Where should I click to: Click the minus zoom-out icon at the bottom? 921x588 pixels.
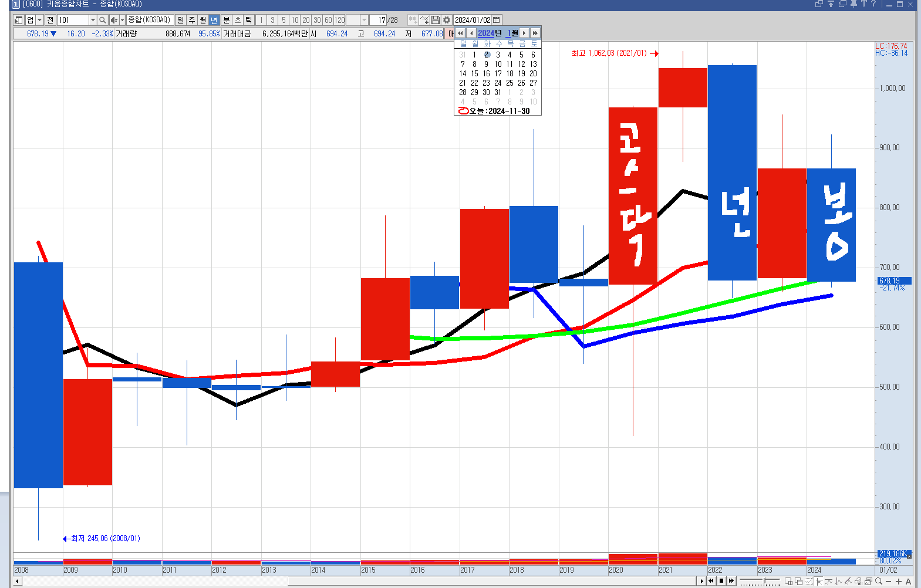pos(889,582)
